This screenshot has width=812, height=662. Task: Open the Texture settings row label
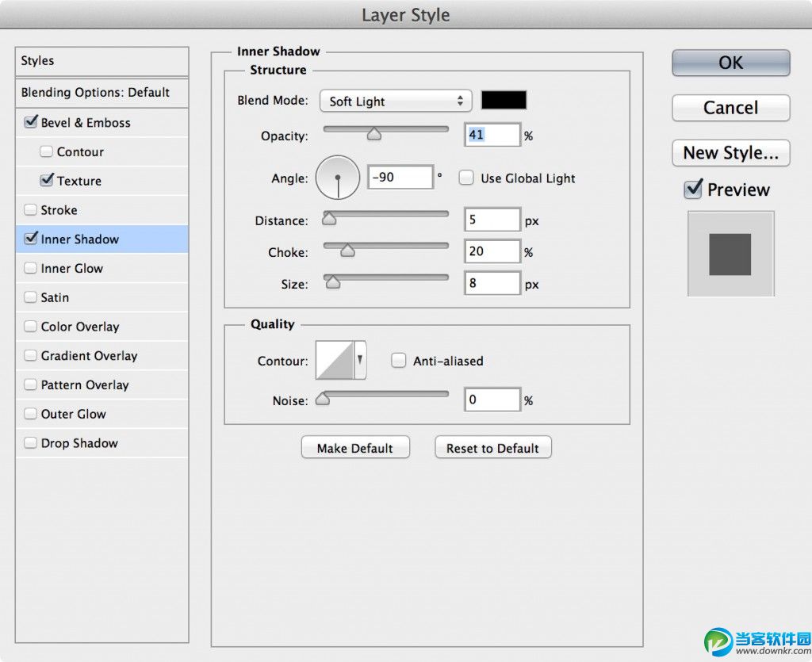[79, 181]
